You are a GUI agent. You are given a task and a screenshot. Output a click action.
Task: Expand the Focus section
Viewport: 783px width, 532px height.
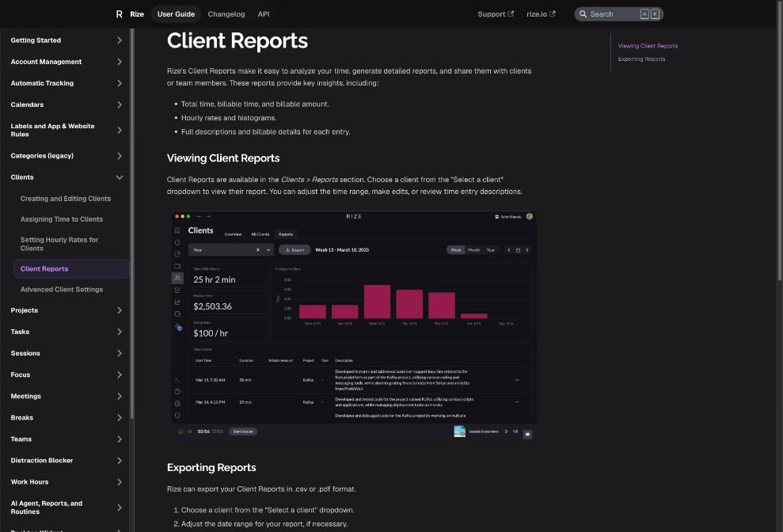click(x=67, y=375)
